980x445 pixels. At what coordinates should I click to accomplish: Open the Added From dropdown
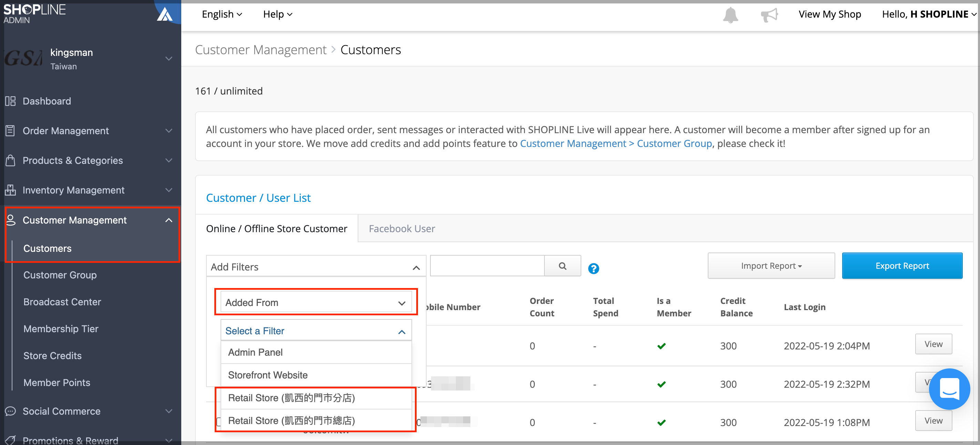coord(316,302)
